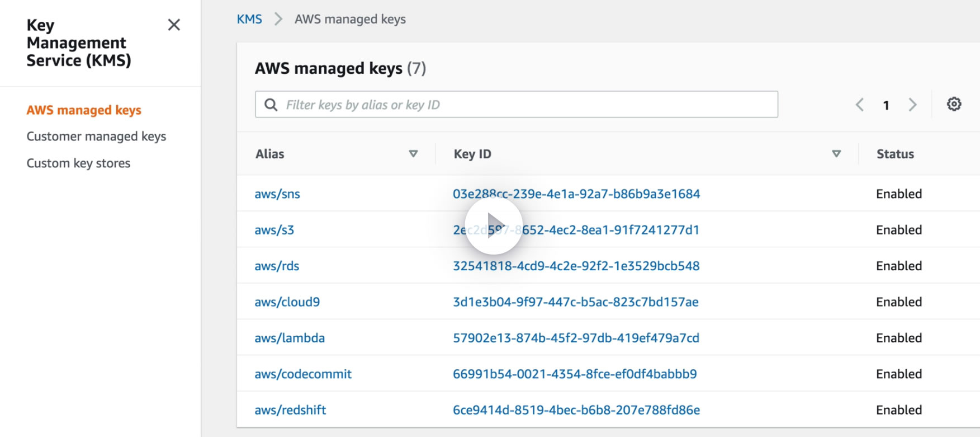
Task: Close the KMS navigation sidebar
Action: (174, 25)
